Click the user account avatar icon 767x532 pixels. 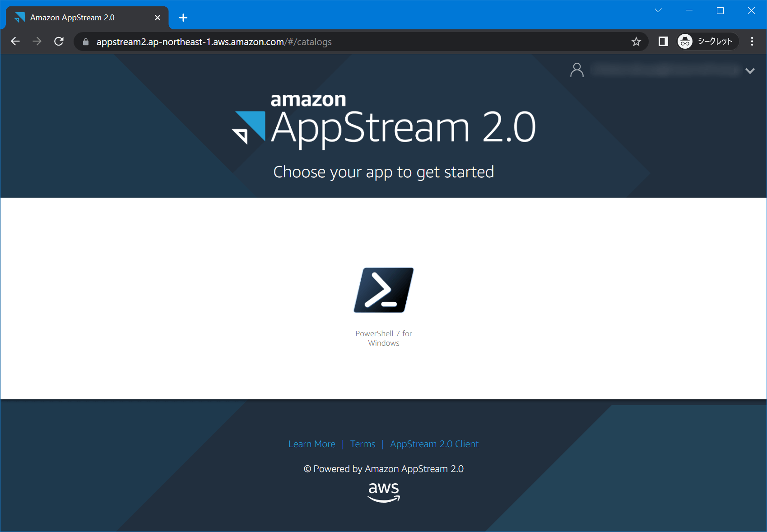[577, 70]
